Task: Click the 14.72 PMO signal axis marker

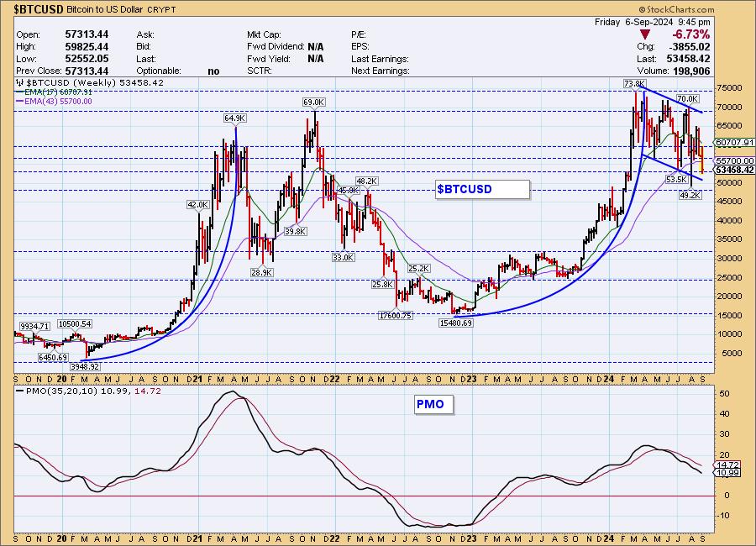Action: (x=727, y=465)
